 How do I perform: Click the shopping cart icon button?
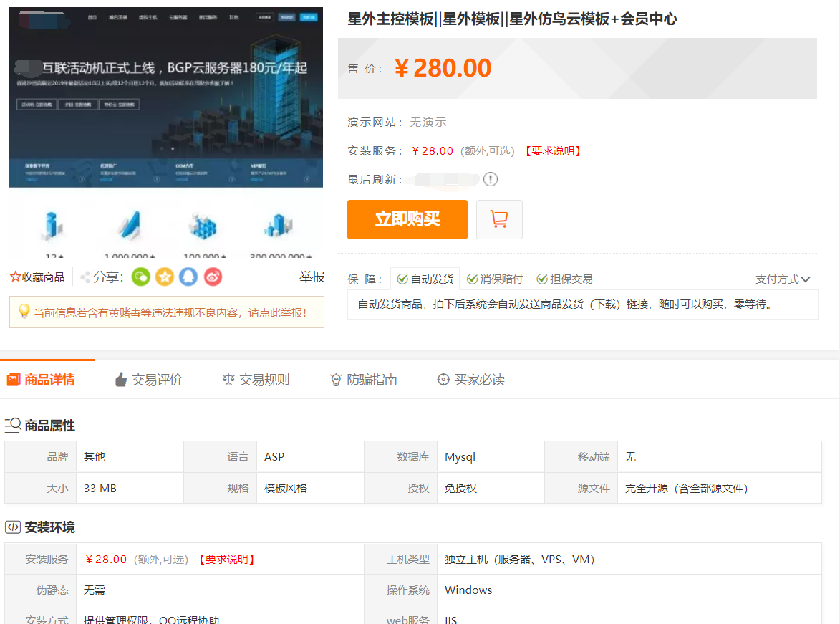499,219
